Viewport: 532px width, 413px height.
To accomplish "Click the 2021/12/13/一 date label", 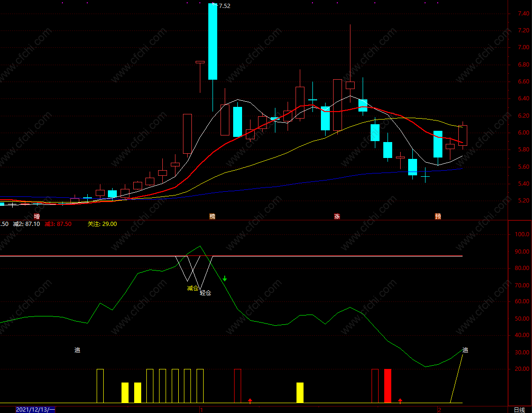I will click(x=35, y=410).
